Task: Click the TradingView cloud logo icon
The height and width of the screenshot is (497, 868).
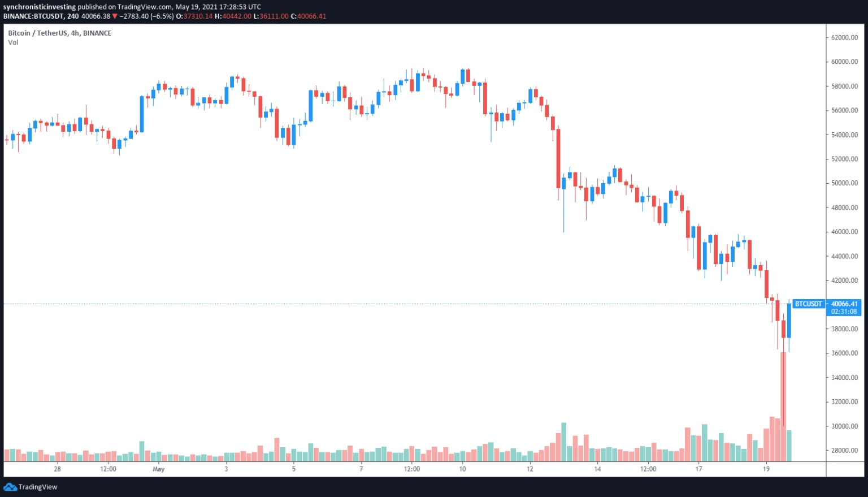Action: pos(10,487)
